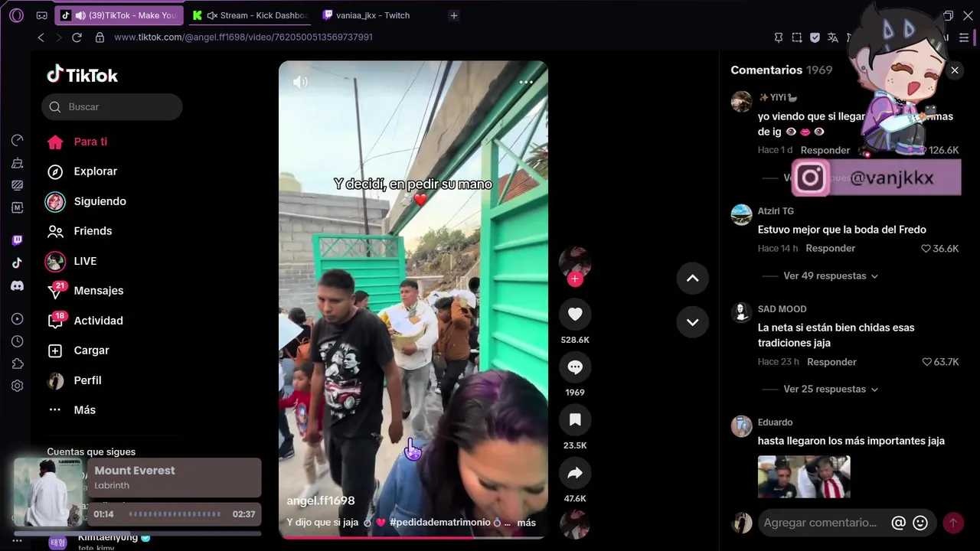Expand video description with más
The image size is (980, 551).
526,523
